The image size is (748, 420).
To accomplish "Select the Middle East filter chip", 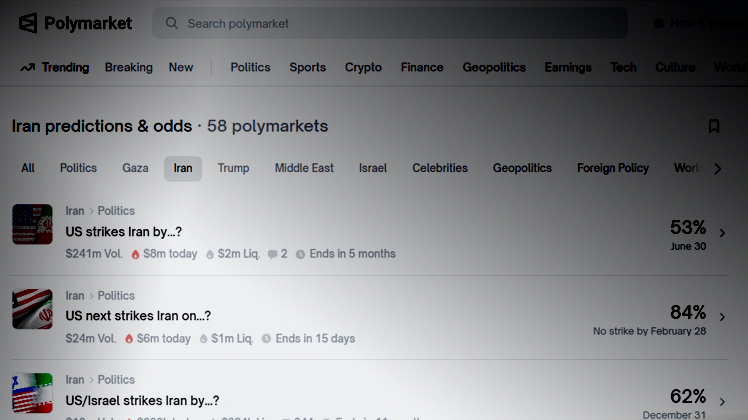I will coord(304,168).
